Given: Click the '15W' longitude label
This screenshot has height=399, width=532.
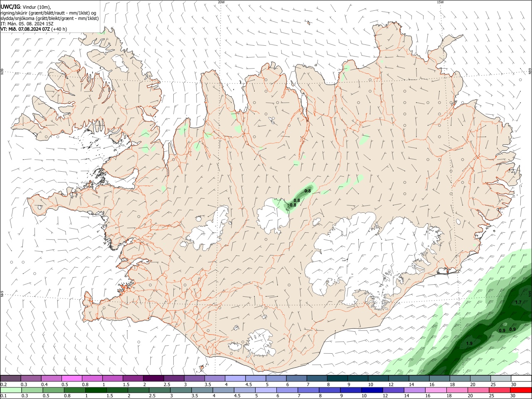Looking at the screenshot, I should click(441, 2).
